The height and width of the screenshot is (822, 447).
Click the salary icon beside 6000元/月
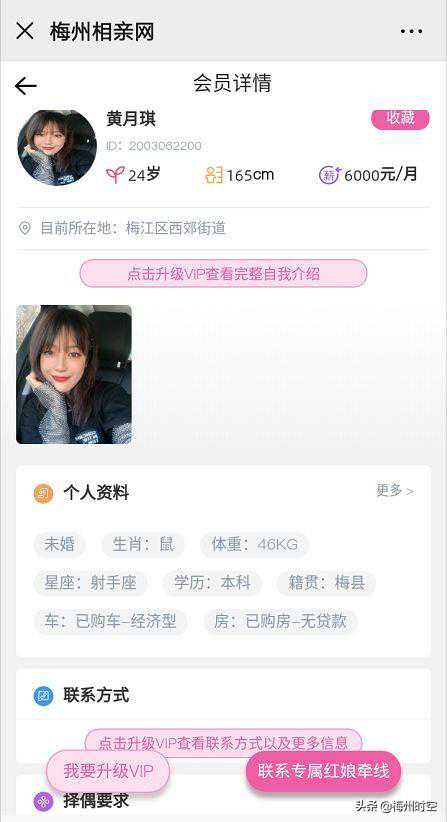pos(330,174)
